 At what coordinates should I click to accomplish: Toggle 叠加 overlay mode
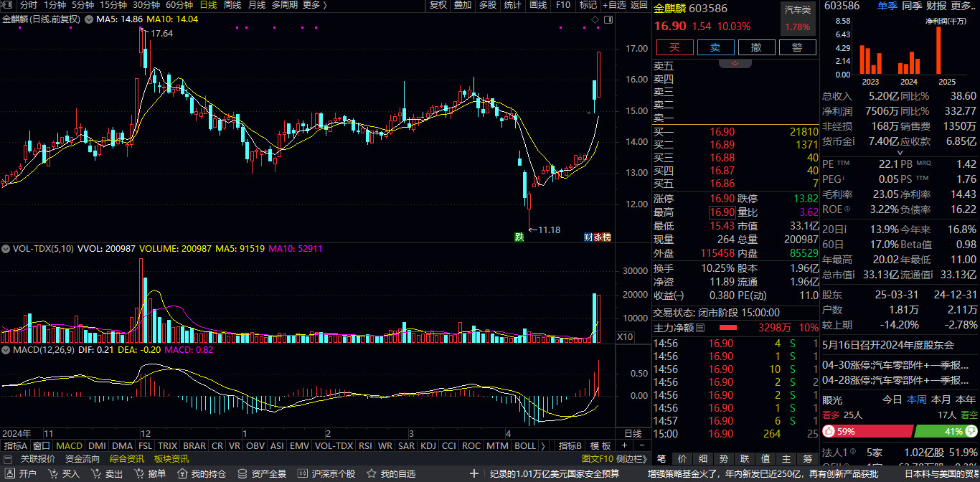pyautogui.click(x=462, y=5)
